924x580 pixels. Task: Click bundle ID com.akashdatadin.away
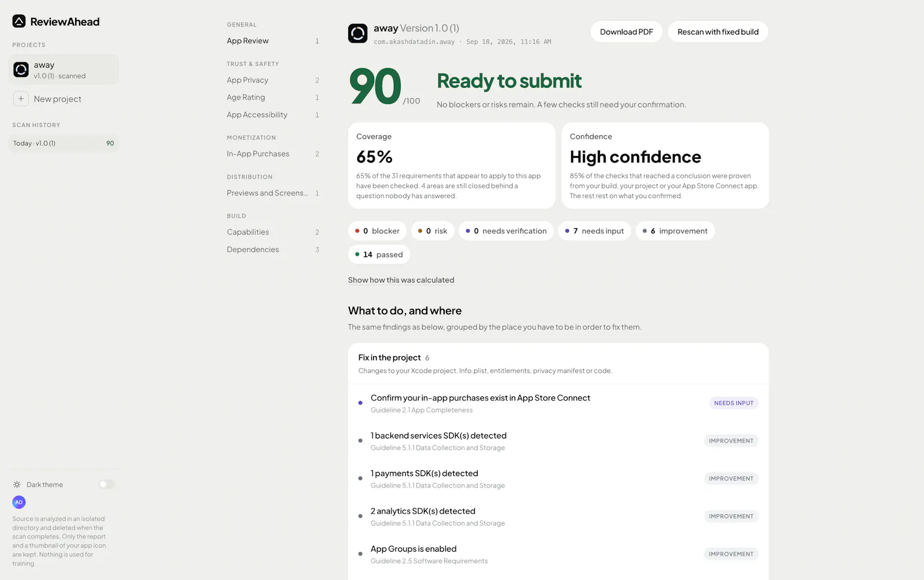[x=414, y=42]
